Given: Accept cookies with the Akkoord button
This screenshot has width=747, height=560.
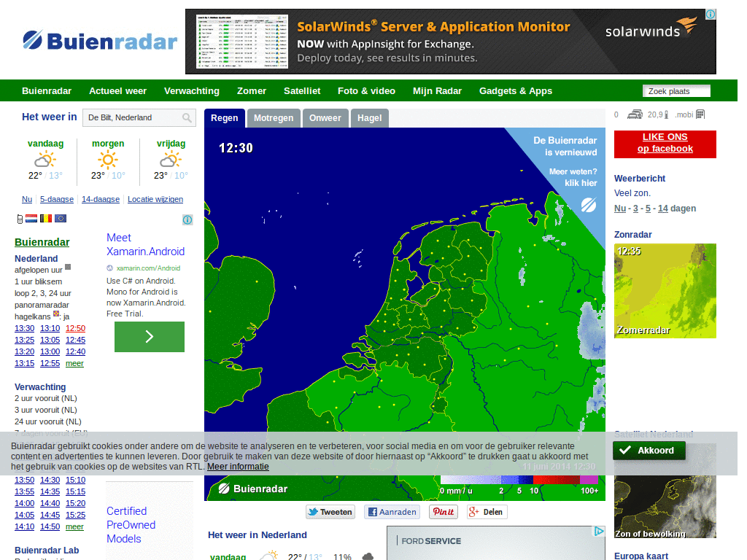Looking at the screenshot, I should 649,451.
